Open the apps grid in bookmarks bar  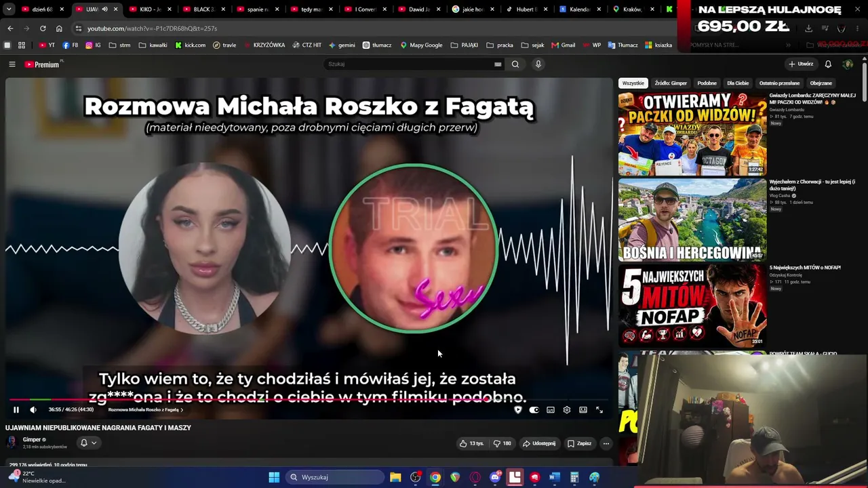coord(22,45)
